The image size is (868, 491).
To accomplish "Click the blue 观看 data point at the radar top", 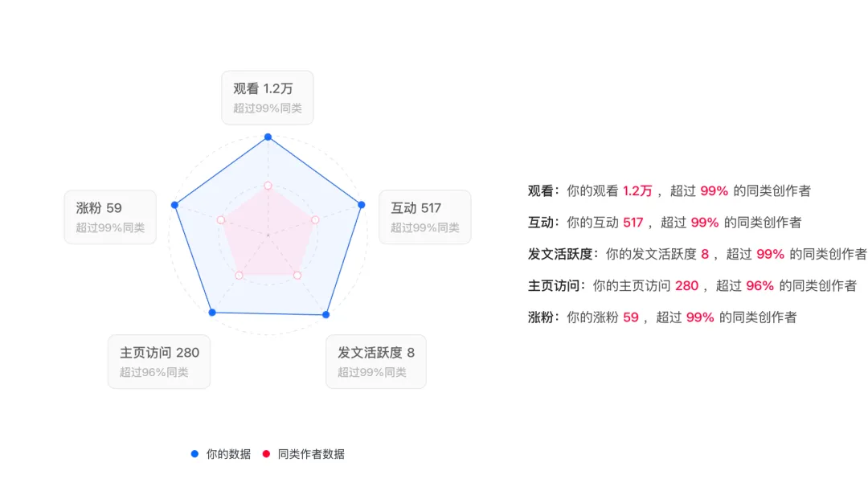I will tap(268, 137).
